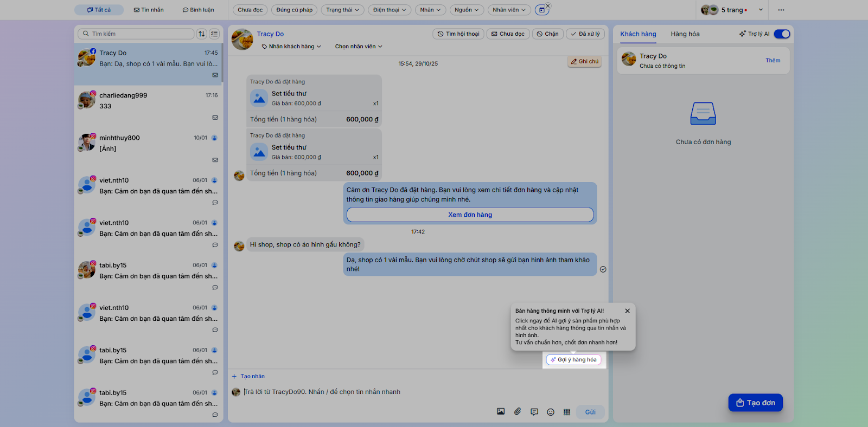Image resolution: width=868 pixels, height=427 pixels.
Task: Click the image upload icon in composer
Action: [x=501, y=412]
